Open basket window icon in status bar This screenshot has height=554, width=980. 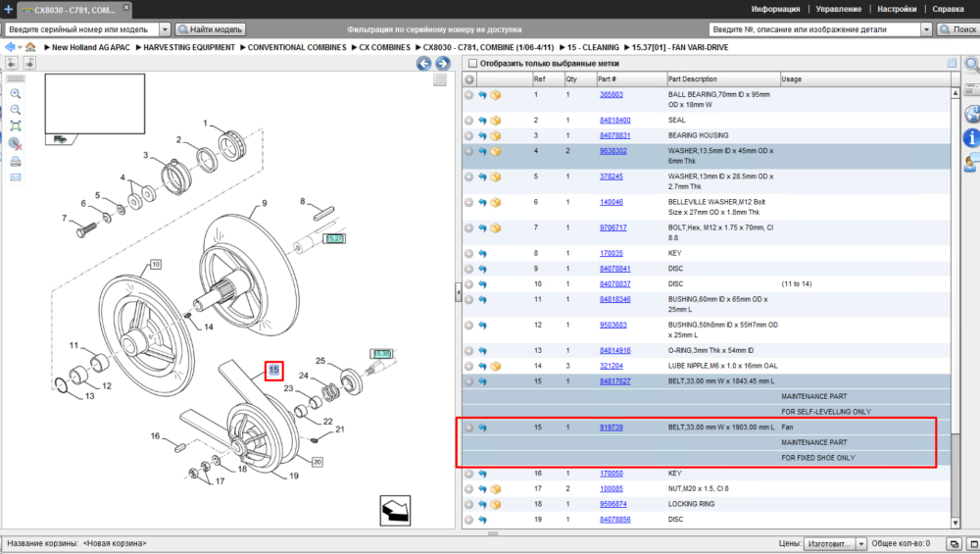click(955, 543)
